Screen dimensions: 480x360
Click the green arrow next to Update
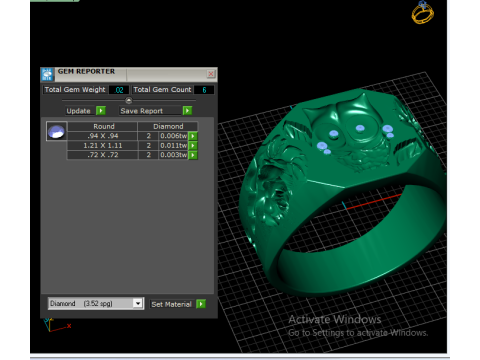click(101, 111)
